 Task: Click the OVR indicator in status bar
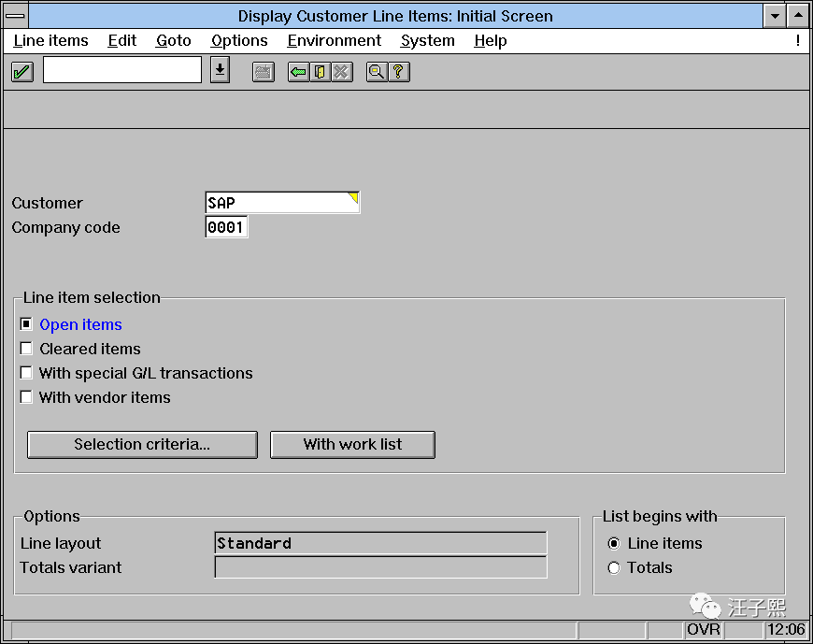pyautogui.click(x=703, y=629)
